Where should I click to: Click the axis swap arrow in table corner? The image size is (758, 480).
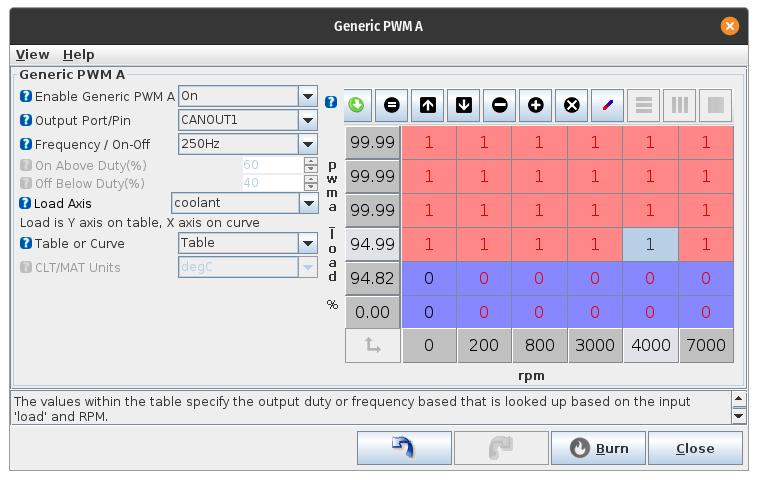click(x=373, y=346)
